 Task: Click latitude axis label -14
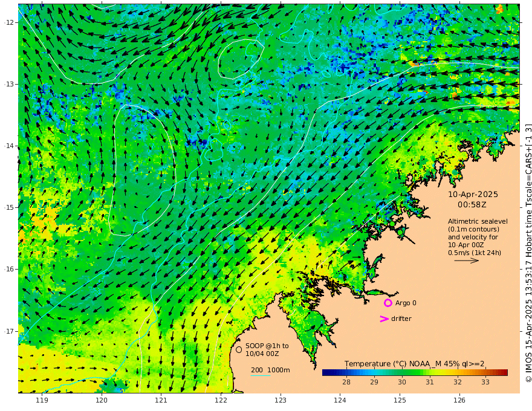point(10,146)
